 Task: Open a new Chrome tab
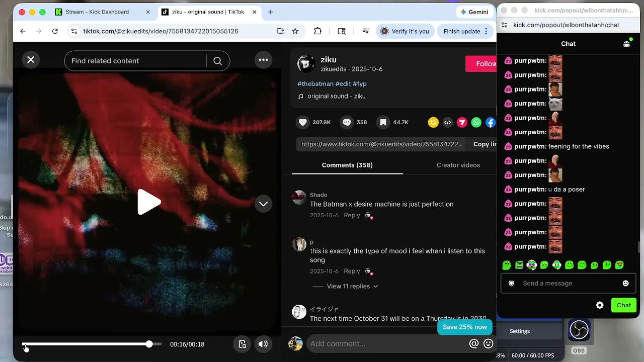(x=271, y=12)
